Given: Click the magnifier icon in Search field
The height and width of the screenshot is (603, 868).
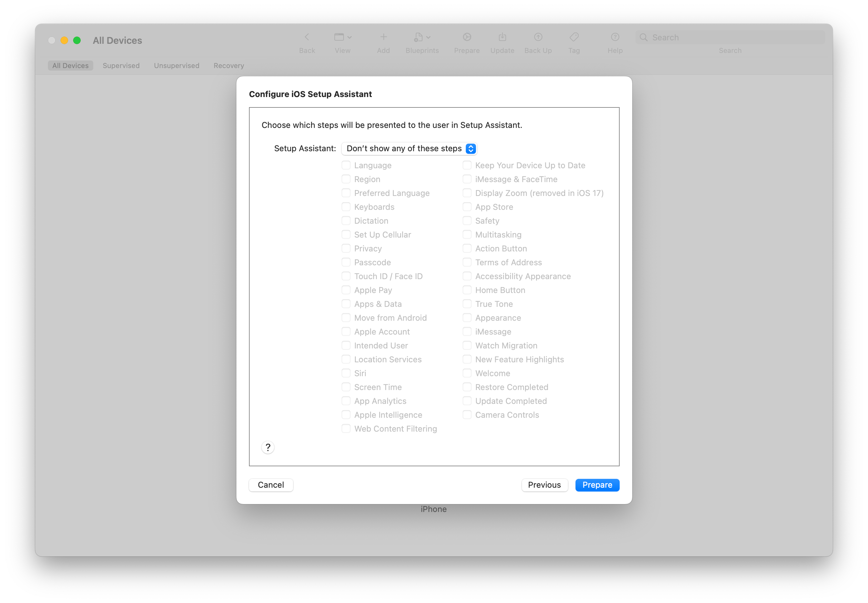Looking at the screenshot, I should (x=643, y=37).
